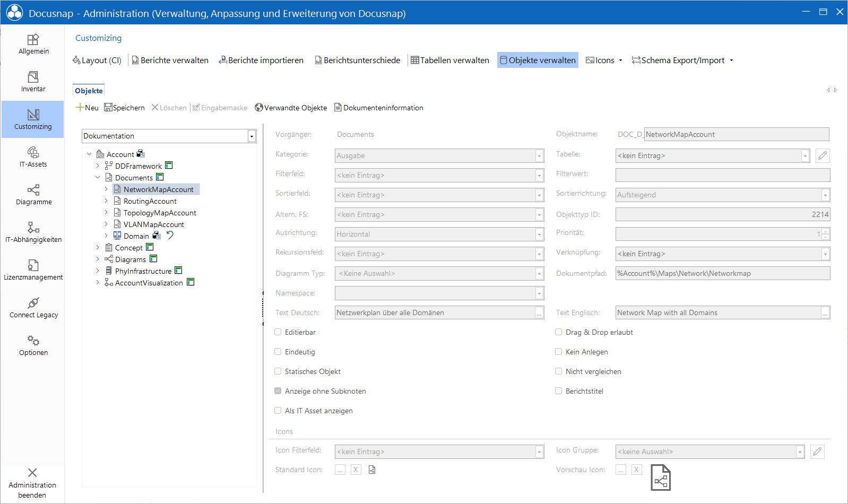Screen dimensions: 848x504
Task: Click the large Vorschau icon preview image
Action: click(x=661, y=477)
